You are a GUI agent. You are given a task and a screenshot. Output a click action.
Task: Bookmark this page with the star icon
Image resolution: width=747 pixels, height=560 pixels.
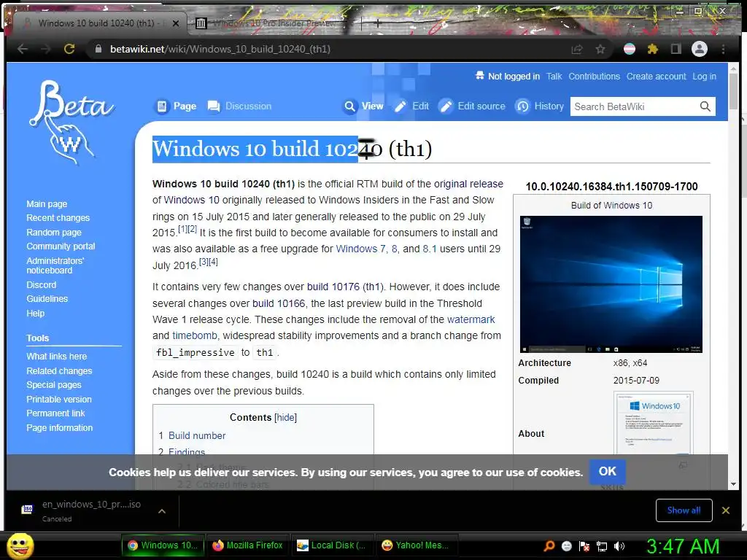(x=600, y=49)
